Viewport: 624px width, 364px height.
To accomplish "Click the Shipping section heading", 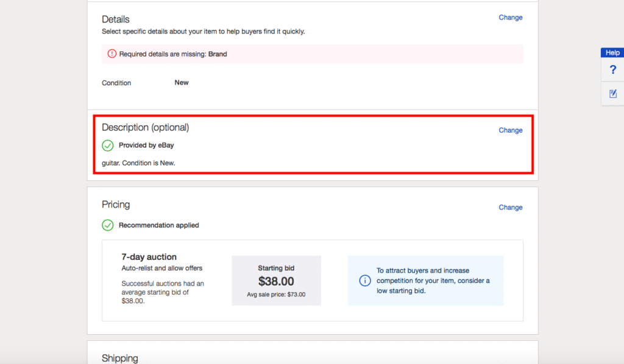I will pyautogui.click(x=120, y=358).
